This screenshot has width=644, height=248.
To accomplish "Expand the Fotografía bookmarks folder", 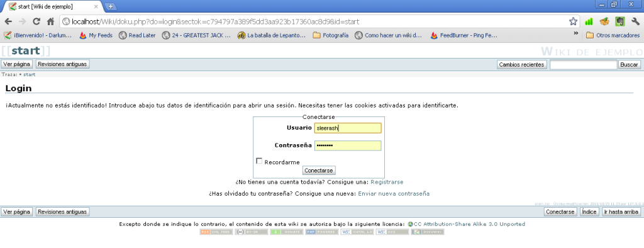I will click(x=331, y=35).
